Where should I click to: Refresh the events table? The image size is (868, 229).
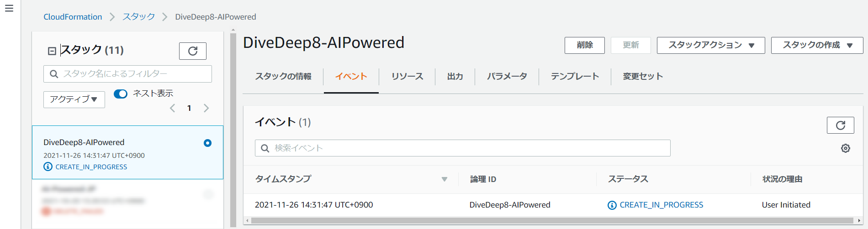[840, 125]
